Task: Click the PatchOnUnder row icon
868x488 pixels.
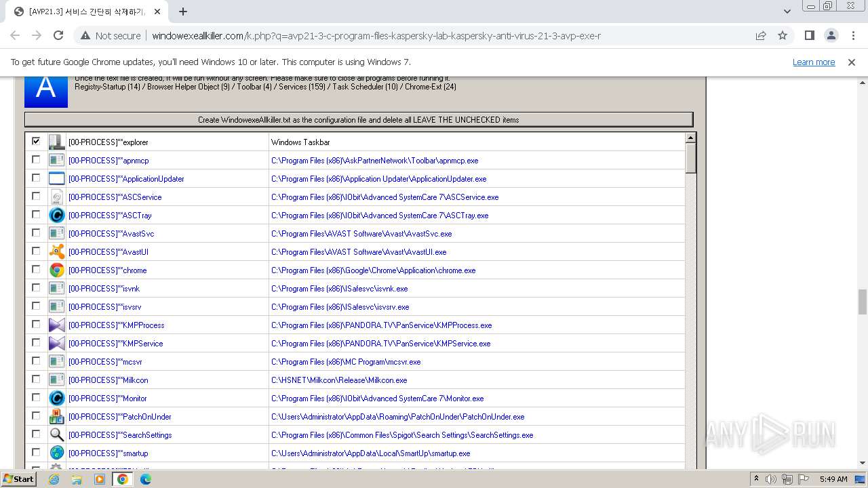Action: pyautogui.click(x=57, y=417)
